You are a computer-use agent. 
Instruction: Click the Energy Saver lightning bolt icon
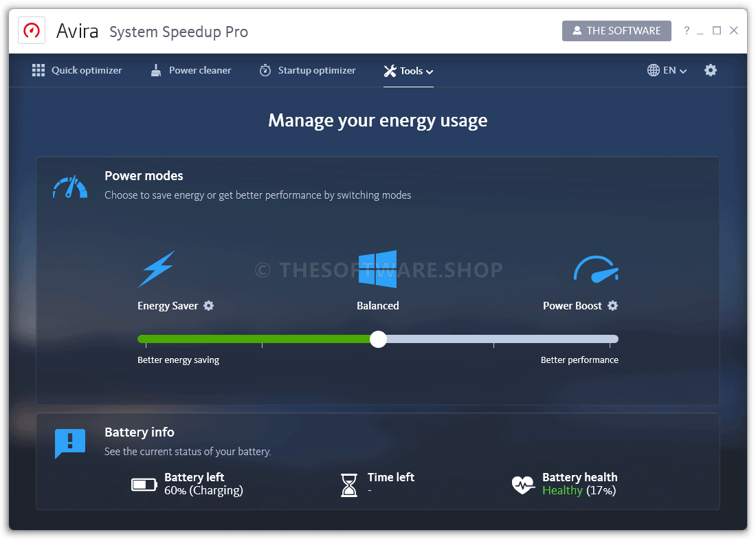pyautogui.click(x=156, y=269)
